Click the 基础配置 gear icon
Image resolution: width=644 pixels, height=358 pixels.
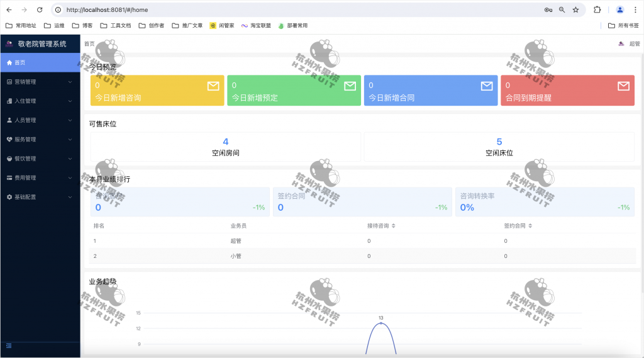(x=9, y=197)
